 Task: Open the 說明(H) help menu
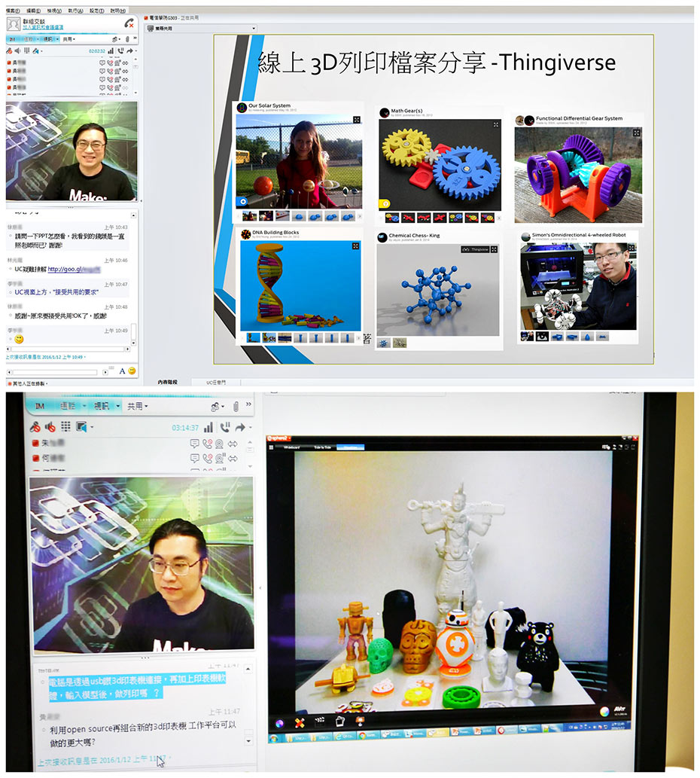(x=118, y=11)
